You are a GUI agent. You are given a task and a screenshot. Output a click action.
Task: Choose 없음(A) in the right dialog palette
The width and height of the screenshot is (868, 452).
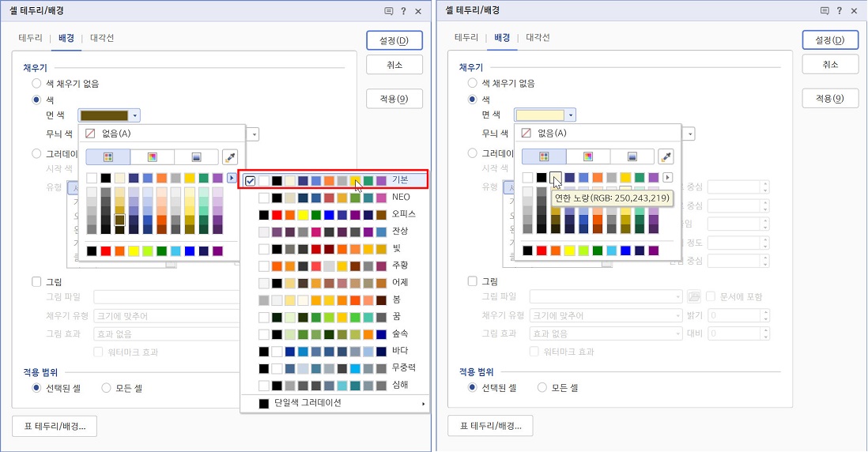[x=598, y=133]
